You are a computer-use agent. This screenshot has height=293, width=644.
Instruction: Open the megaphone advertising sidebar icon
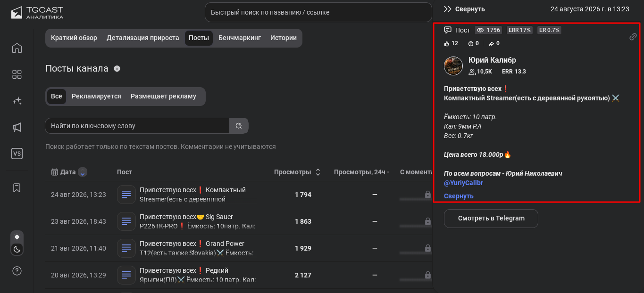point(17,127)
